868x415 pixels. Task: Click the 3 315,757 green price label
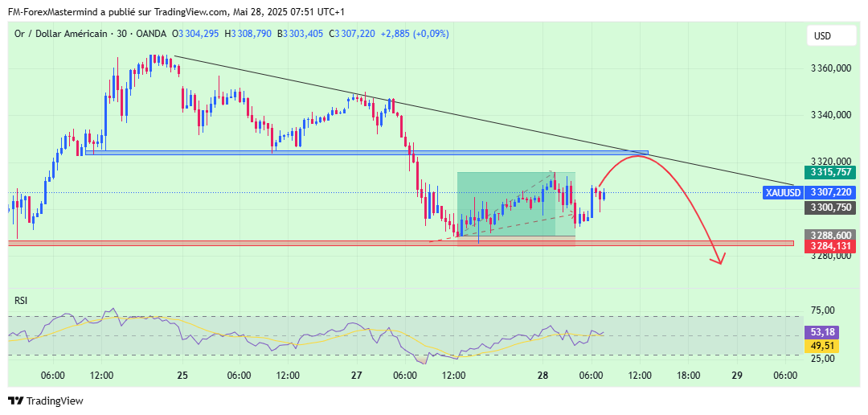click(x=830, y=172)
